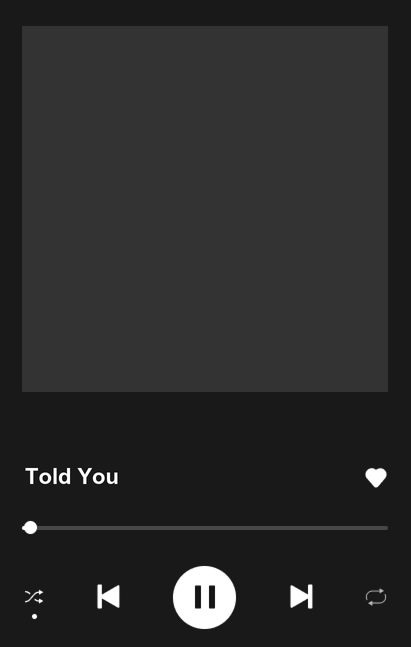Stop playback using the pause bars icon

205,597
